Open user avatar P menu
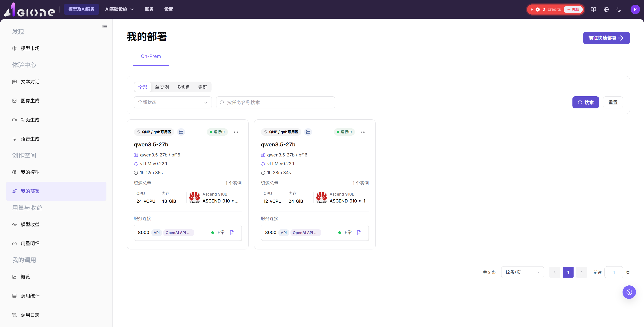This screenshot has height=327, width=644. 635,9
